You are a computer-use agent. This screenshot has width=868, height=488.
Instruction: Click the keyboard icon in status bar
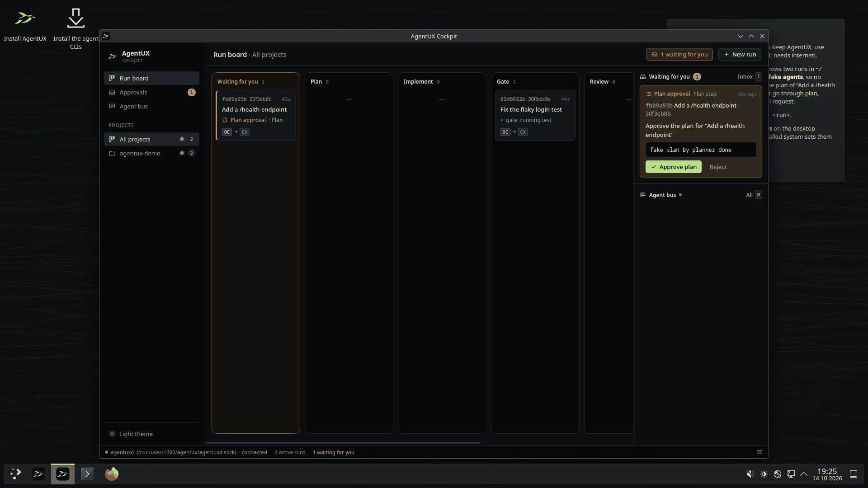[x=759, y=452]
